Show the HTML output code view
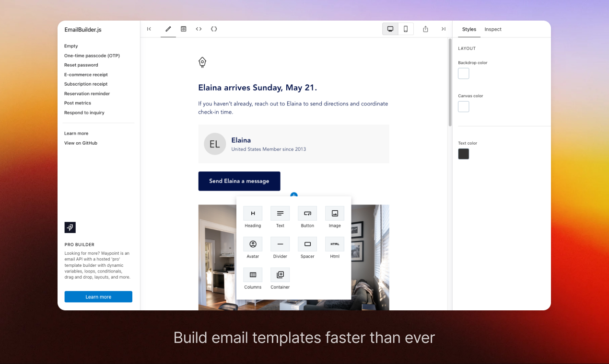This screenshot has height=364, width=609. tap(199, 29)
